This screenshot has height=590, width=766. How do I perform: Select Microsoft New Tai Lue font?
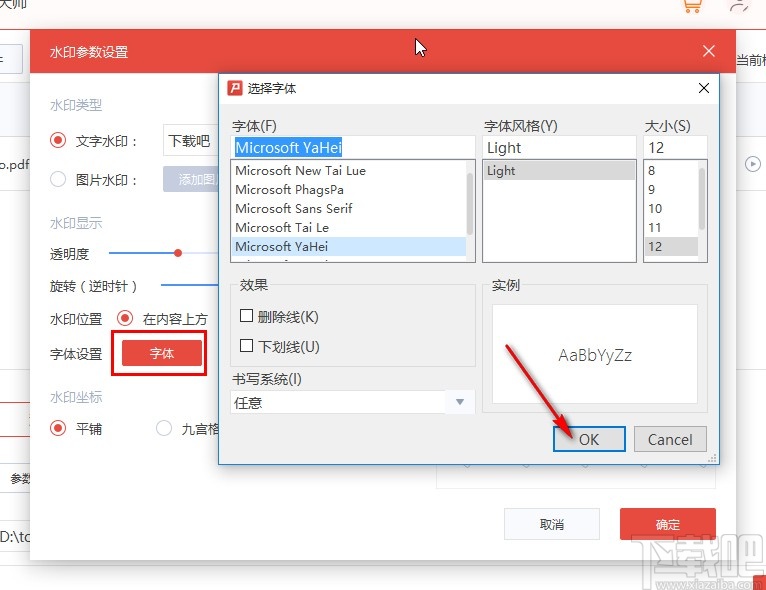[349, 170]
